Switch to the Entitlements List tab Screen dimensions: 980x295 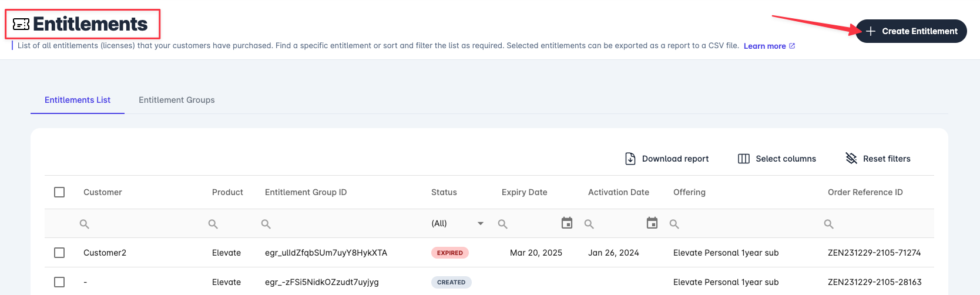pos(78,100)
